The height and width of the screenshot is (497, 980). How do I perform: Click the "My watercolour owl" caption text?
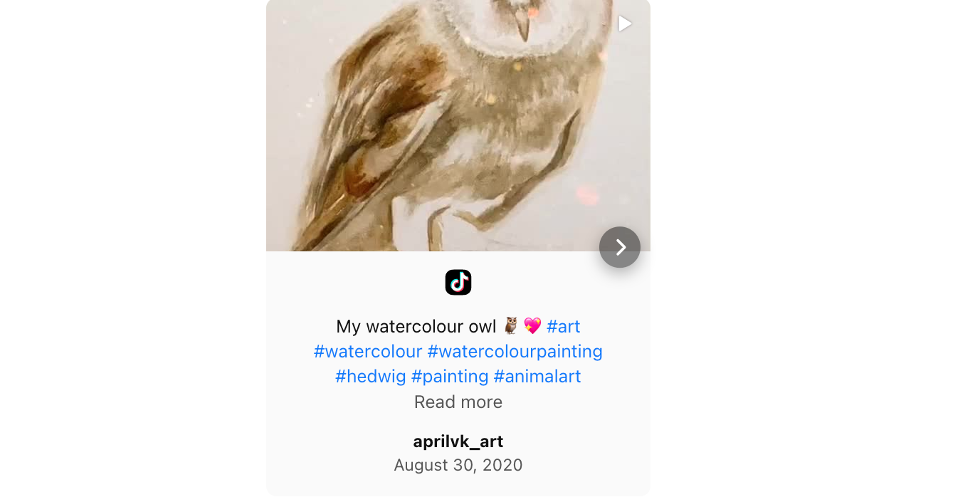(416, 327)
